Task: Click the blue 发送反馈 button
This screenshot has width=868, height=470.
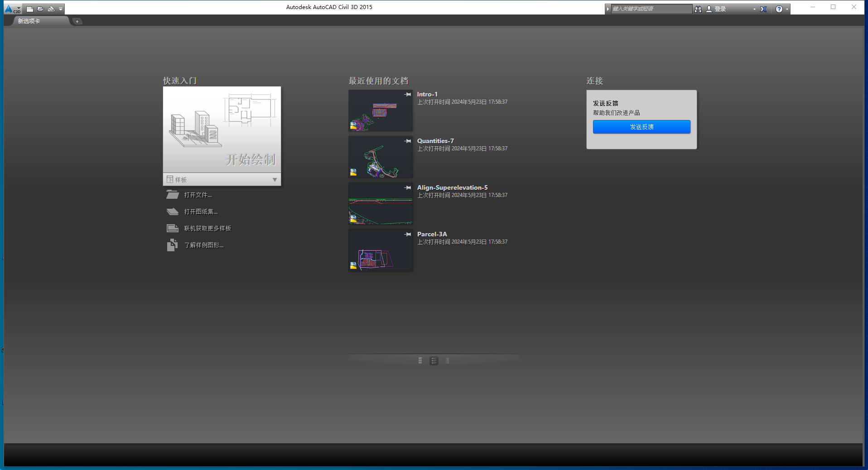Action: 641,127
